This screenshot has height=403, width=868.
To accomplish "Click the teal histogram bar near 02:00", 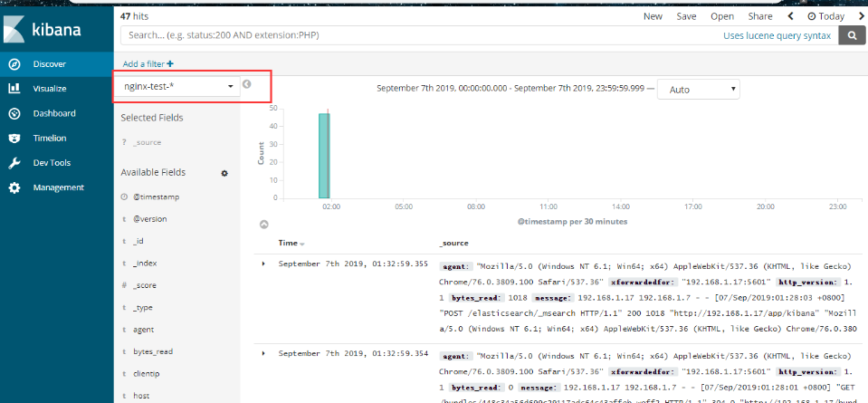I will coord(324,156).
